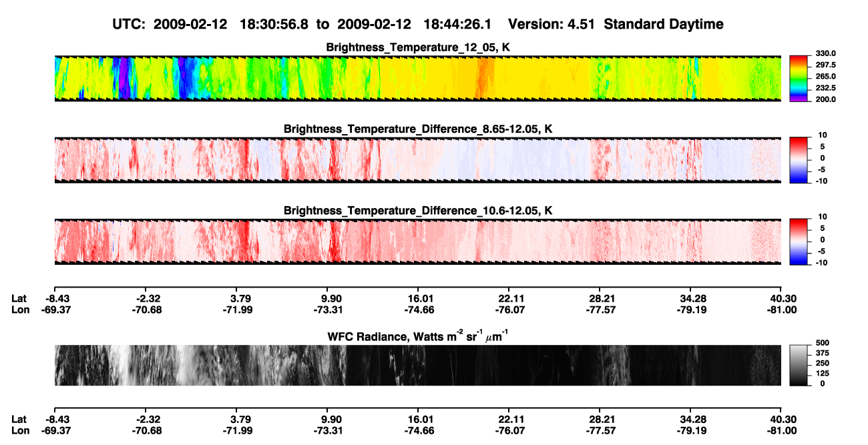Click latitude 9.90 on the upper axis
This screenshot has width=868, height=445.
tap(331, 298)
